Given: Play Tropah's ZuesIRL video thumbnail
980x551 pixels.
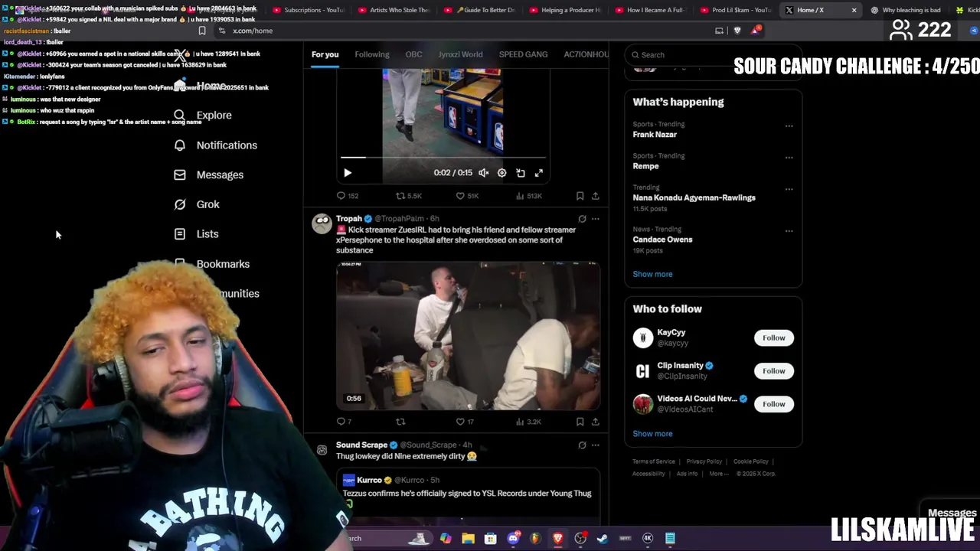Looking at the screenshot, I should [468, 336].
